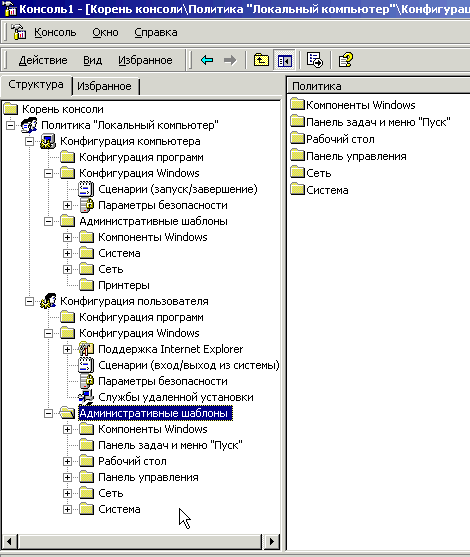Select the Службы удаленной установки icon
This screenshot has height=557, width=470.
pyautogui.click(x=86, y=397)
